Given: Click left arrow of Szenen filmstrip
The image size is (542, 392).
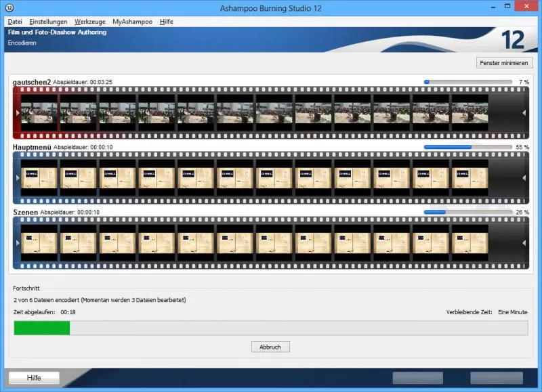Looking at the screenshot, I should tap(18, 243).
